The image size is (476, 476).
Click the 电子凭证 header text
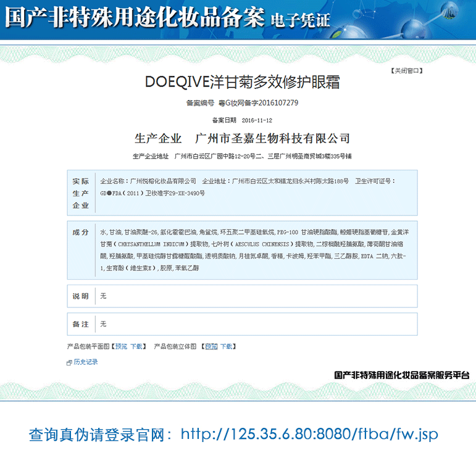(x=300, y=20)
